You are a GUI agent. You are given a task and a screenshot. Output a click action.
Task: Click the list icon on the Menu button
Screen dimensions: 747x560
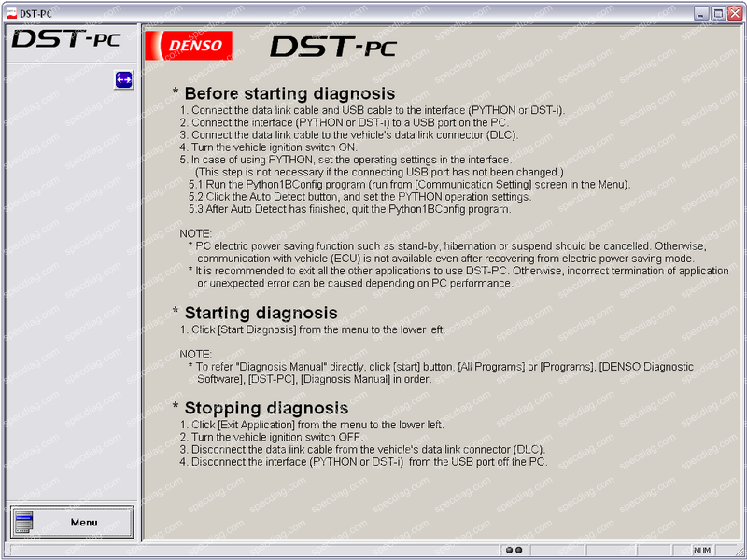coord(24,522)
